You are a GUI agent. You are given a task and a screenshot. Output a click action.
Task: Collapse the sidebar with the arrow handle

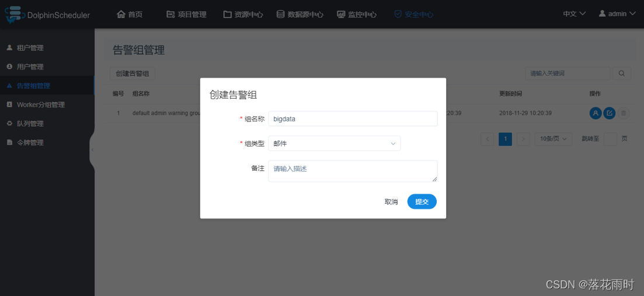coord(92,150)
